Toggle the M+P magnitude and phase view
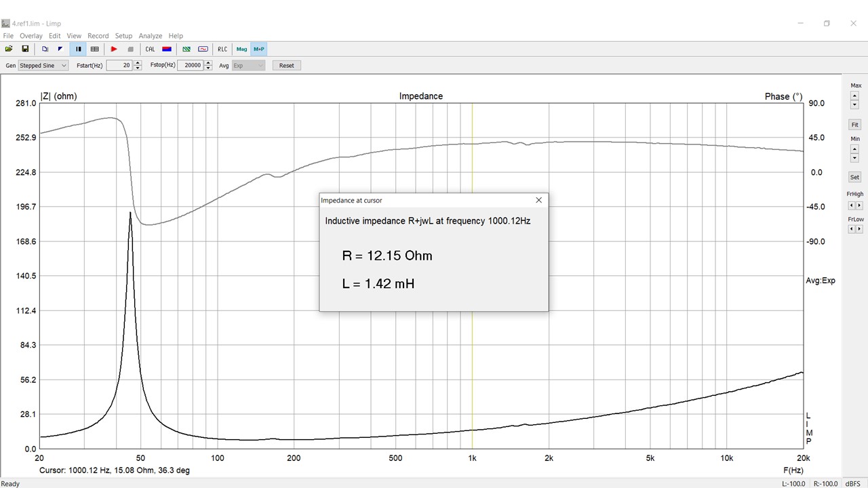Screen dimensions: 868x488 259,49
